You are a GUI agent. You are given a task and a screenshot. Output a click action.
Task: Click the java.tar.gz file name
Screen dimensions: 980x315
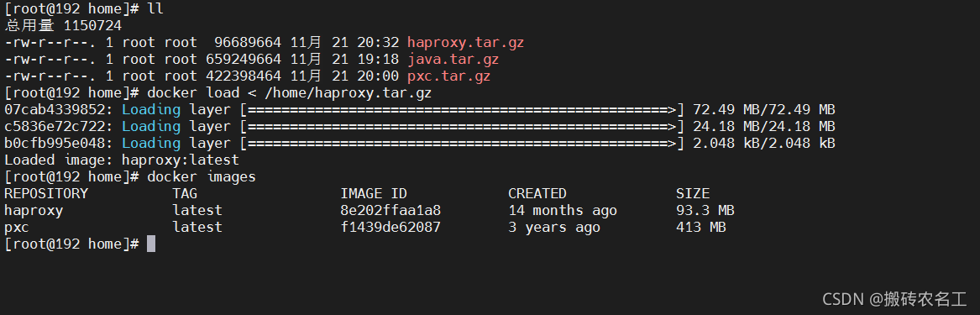453,60
